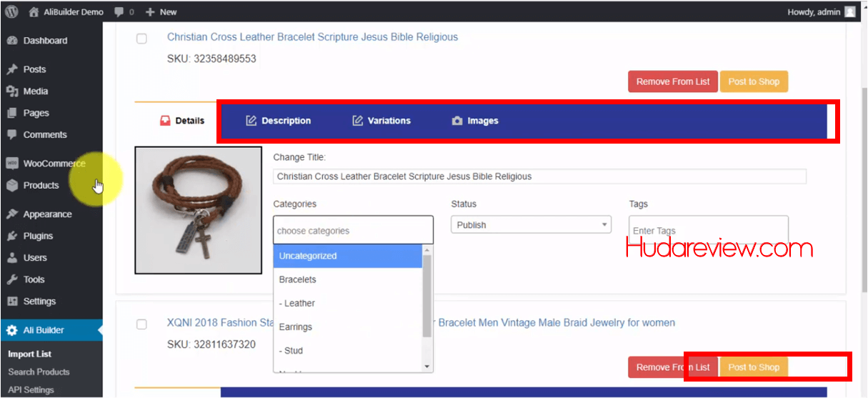Click the Tools wrench icon
This screenshot has height=398, width=868.
12,279
